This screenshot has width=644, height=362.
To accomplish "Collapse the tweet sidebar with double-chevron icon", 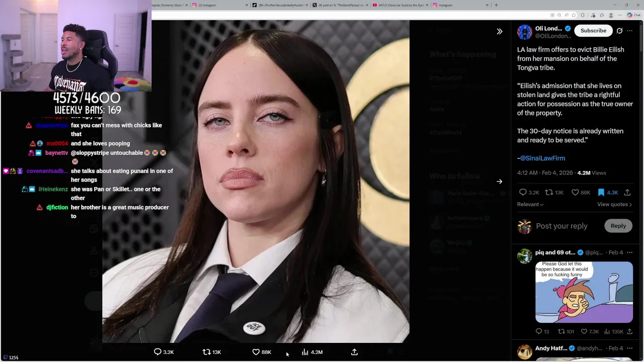I will [499, 31].
